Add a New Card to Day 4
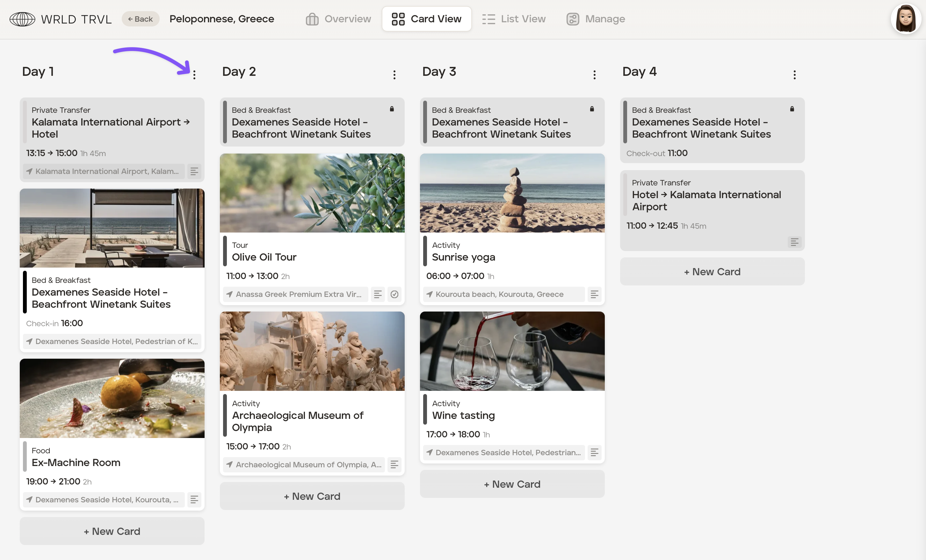This screenshot has width=926, height=560. (712, 271)
